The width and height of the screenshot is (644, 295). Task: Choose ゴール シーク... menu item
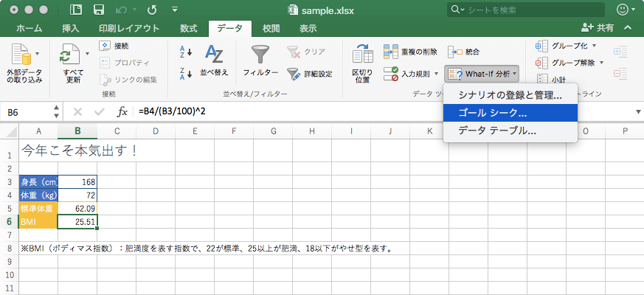click(510, 113)
